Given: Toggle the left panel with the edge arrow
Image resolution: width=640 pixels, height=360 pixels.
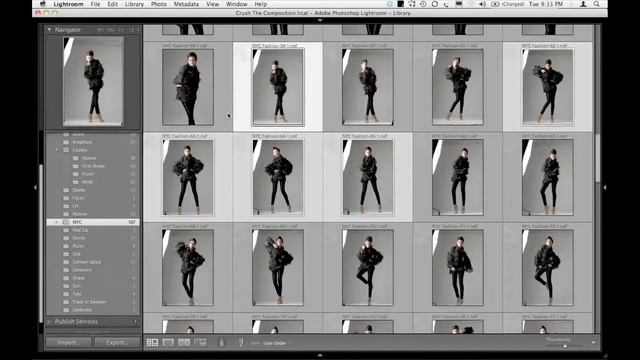Looking at the screenshot, I should 36,187.
